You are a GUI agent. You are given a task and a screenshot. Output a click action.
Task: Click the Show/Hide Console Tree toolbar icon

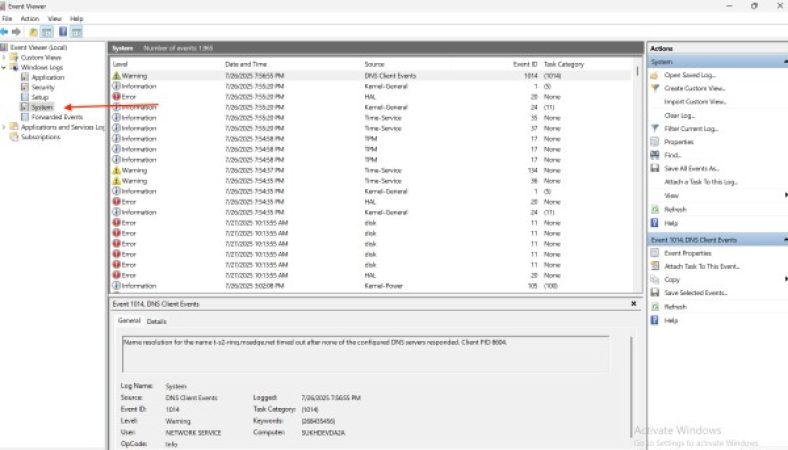pyautogui.click(x=47, y=32)
